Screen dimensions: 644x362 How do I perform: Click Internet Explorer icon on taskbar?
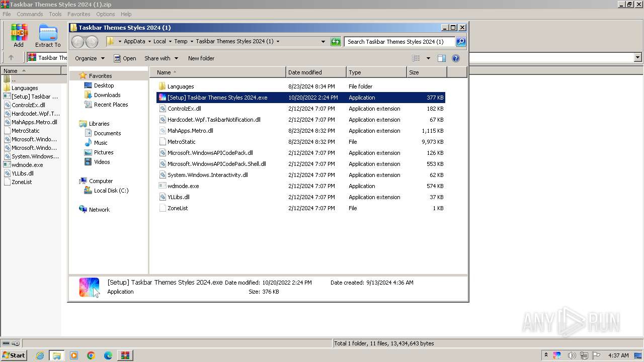(40, 355)
